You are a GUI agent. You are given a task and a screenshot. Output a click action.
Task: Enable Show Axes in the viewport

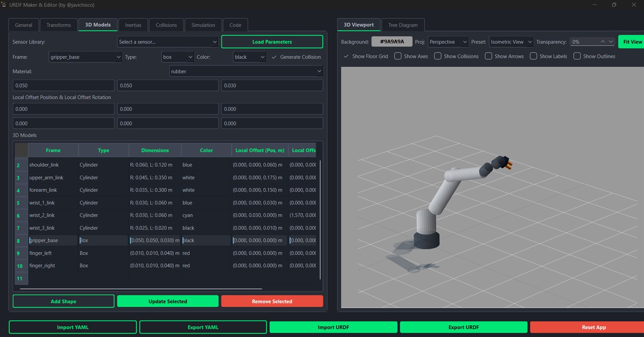click(x=398, y=56)
